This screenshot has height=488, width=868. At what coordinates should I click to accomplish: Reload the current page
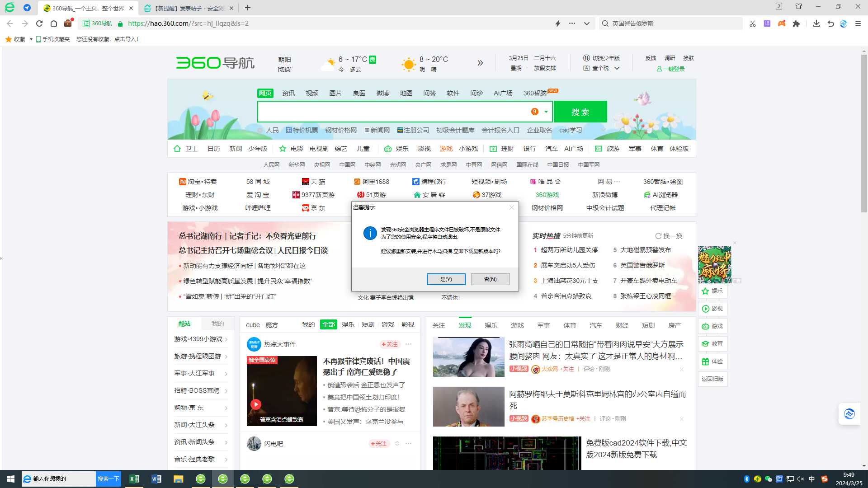point(39,23)
